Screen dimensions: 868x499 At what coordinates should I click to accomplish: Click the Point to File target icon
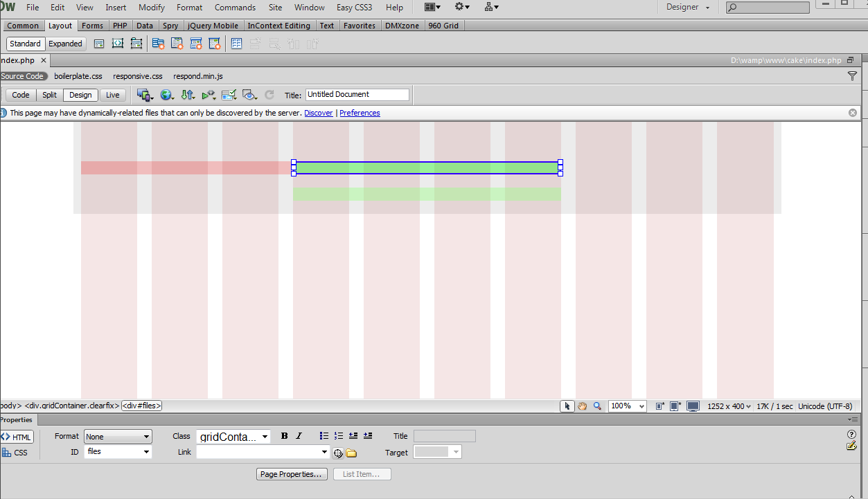338,453
